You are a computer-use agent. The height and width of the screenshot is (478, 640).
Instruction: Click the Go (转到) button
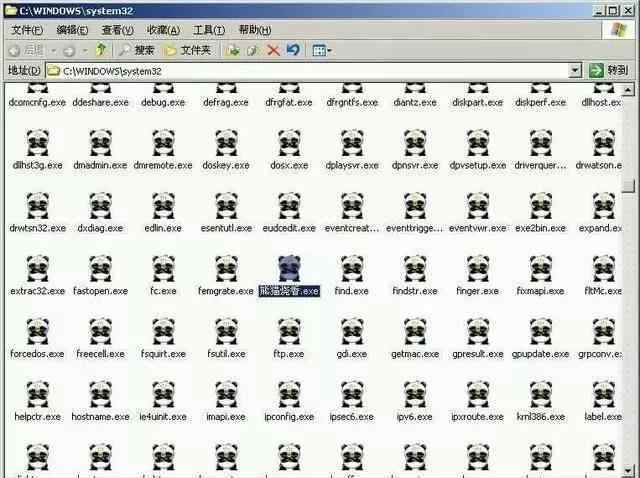[x=609, y=70]
